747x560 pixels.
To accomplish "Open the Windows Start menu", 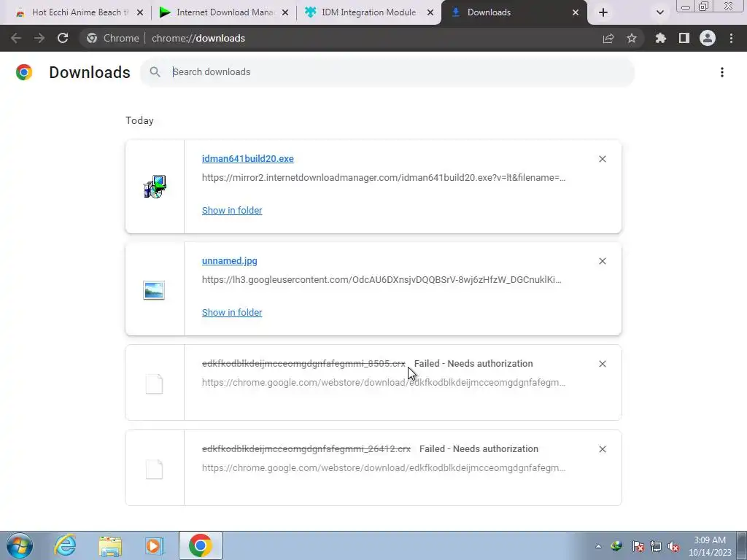I will [20, 545].
